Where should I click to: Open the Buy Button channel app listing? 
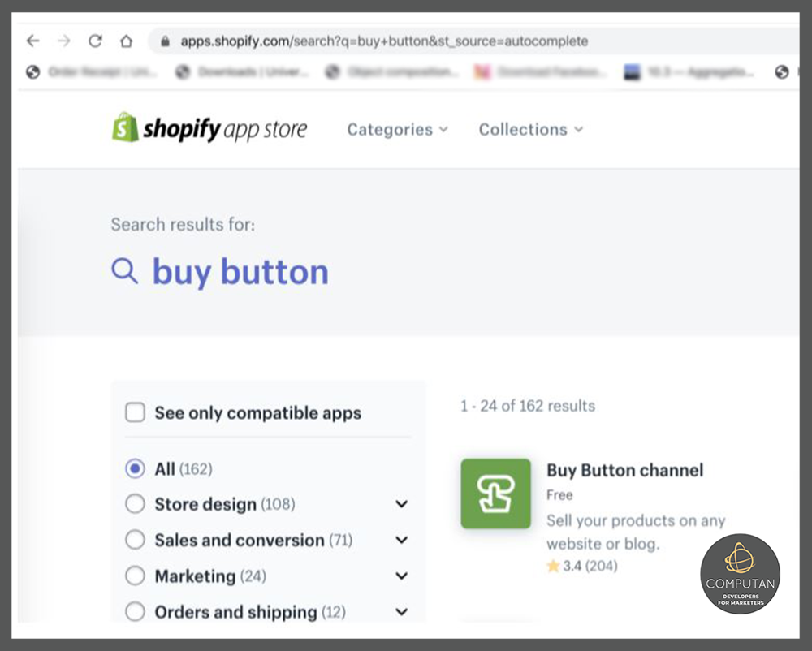coord(624,470)
